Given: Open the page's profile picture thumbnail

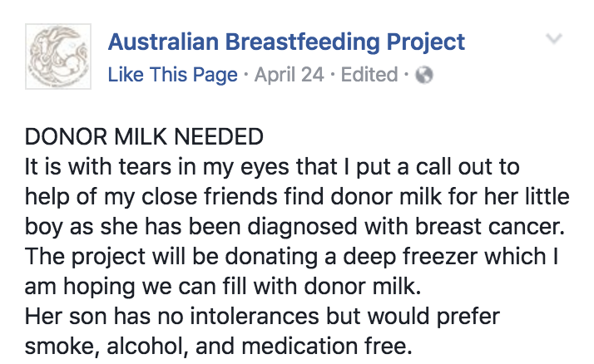Looking at the screenshot, I should pos(58,57).
